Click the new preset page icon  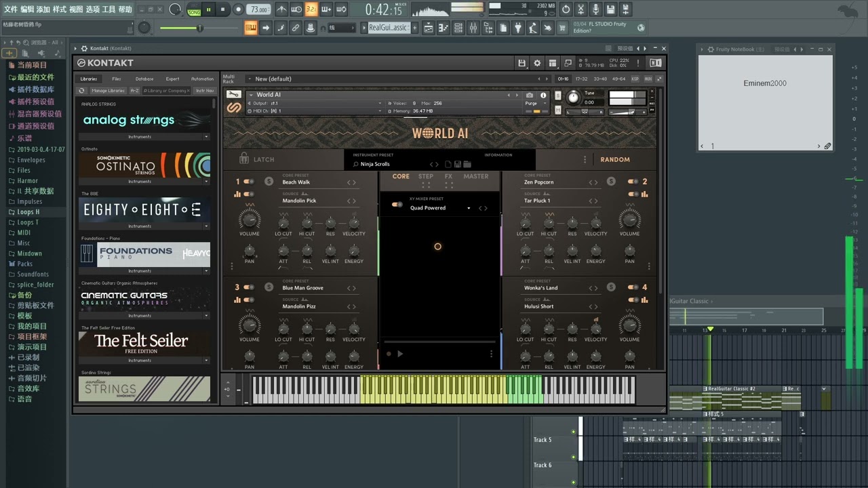(x=448, y=164)
